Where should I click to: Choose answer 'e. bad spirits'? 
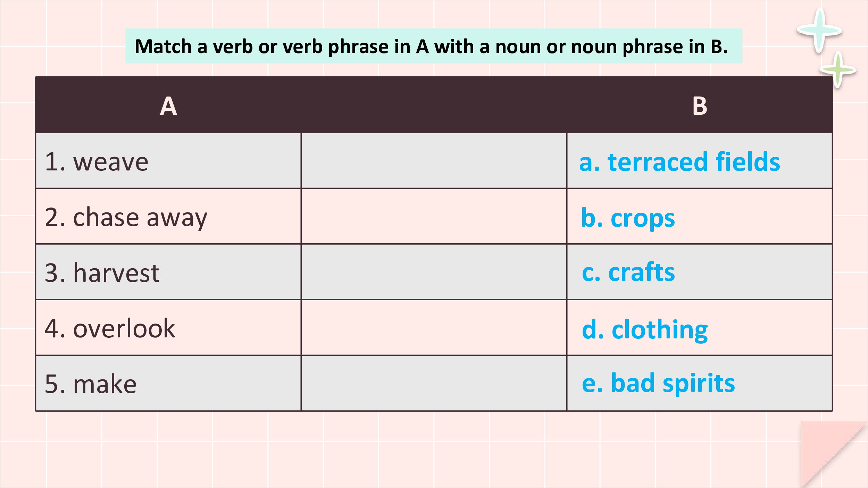(658, 383)
